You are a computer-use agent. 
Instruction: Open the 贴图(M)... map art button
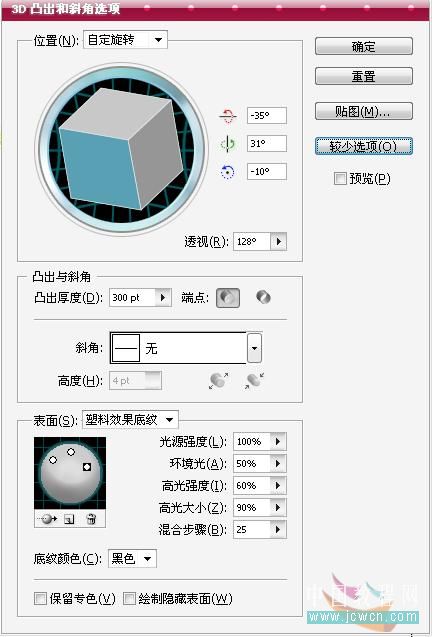pos(364,111)
